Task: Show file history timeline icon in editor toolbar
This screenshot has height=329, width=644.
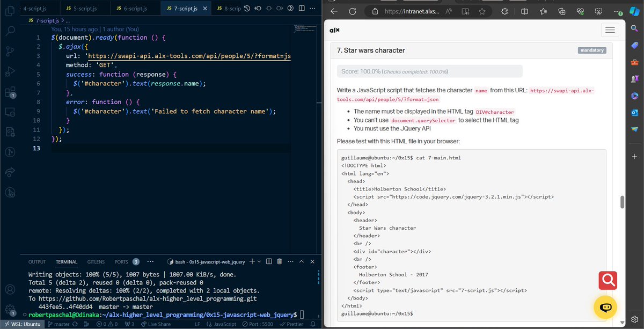Action: (247, 9)
